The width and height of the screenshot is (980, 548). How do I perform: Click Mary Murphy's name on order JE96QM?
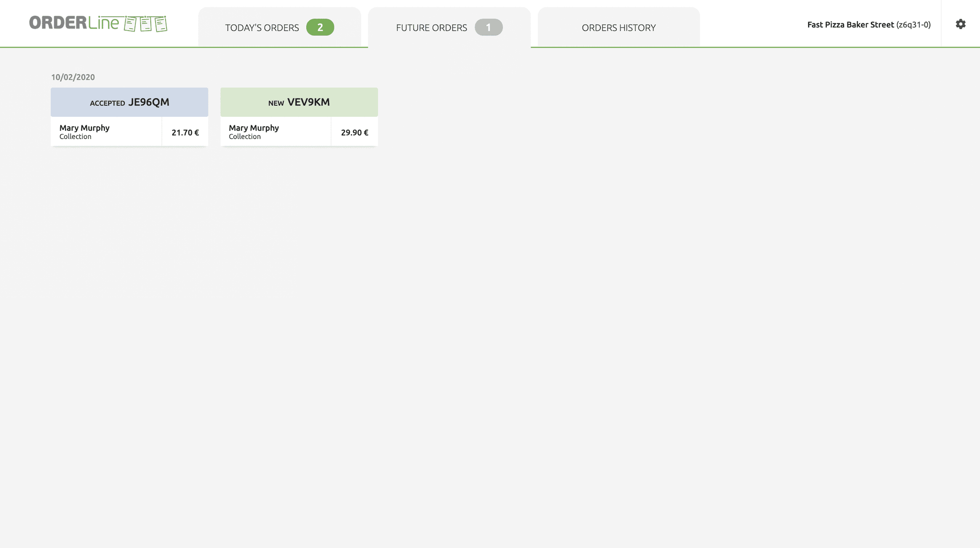(84, 128)
